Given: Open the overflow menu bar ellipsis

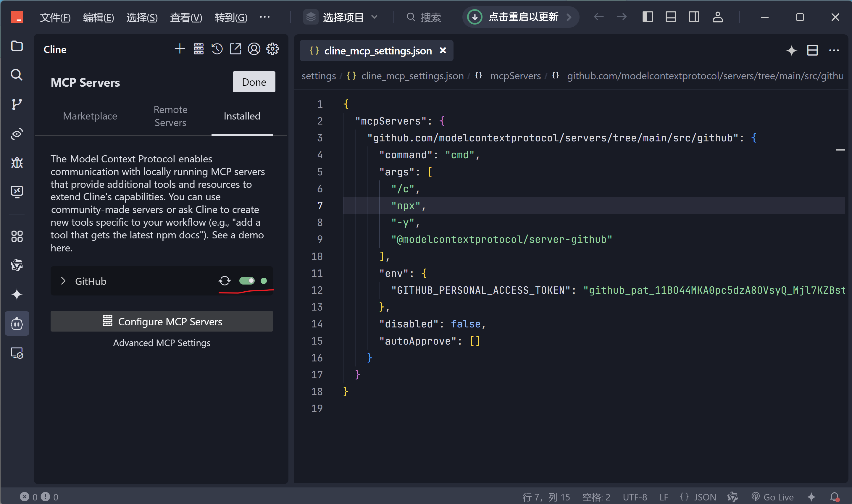Looking at the screenshot, I should pos(264,17).
